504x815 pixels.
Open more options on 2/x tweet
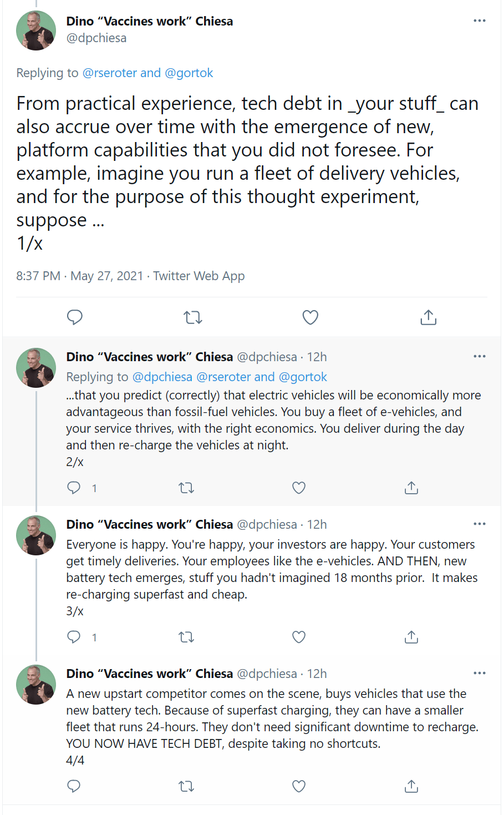(480, 356)
